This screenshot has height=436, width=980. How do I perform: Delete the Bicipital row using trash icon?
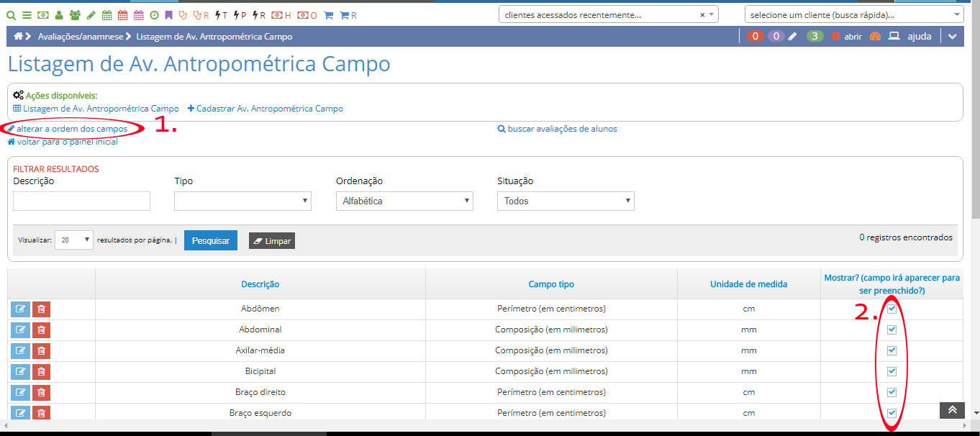41,372
